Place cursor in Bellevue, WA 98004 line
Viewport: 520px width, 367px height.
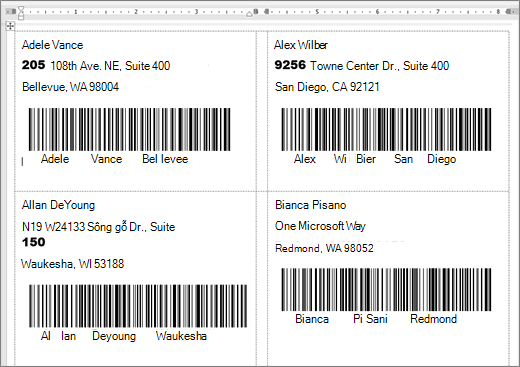[x=70, y=87]
